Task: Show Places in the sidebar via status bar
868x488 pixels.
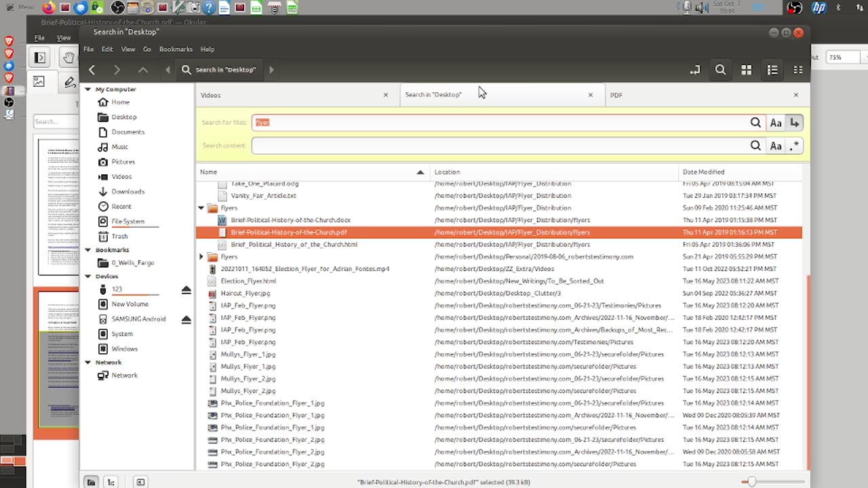Action: tap(91, 482)
